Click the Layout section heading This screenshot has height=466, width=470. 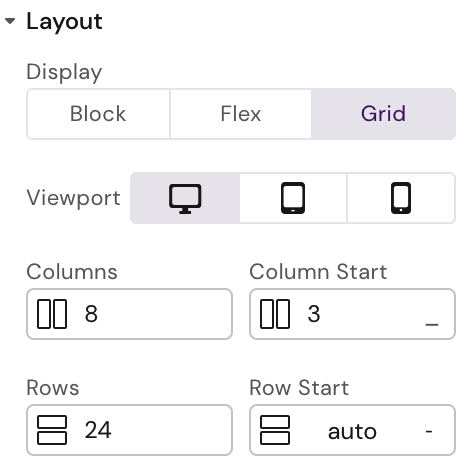click(64, 22)
